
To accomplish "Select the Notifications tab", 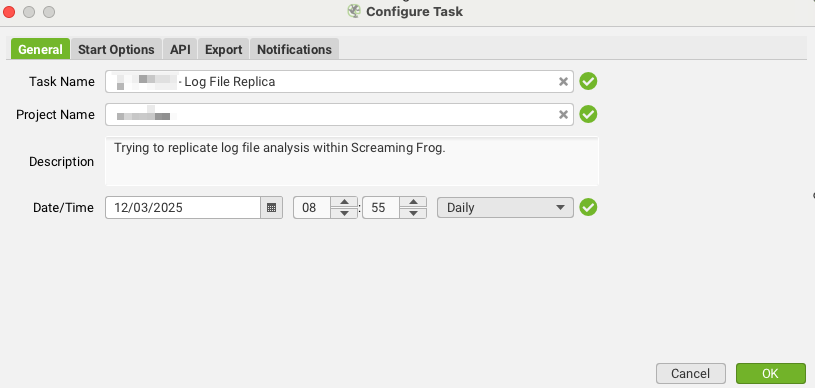I will [294, 49].
